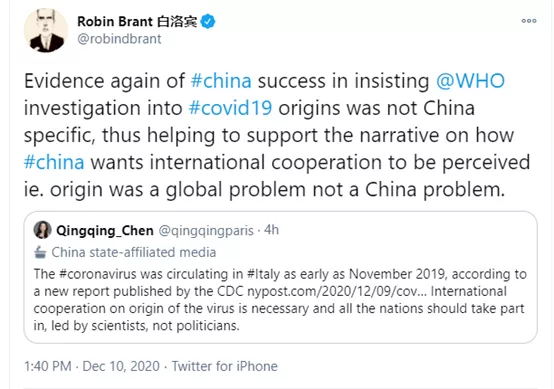
Task: Open Qingqing_Chen's avatar in quoted tweet
Action: point(42,230)
